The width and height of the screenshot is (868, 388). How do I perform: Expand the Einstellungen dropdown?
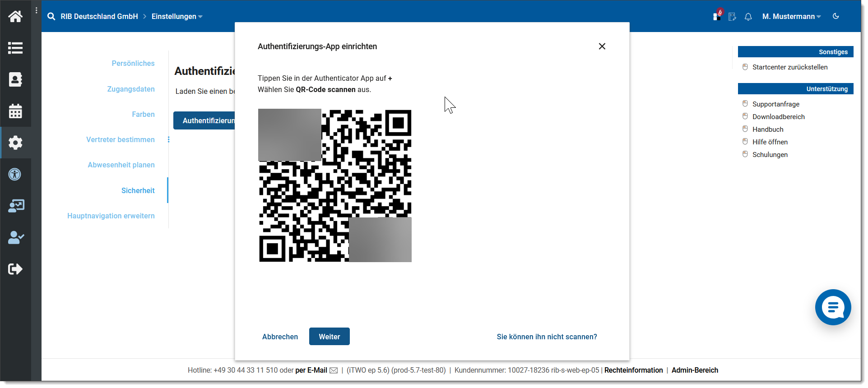177,17
